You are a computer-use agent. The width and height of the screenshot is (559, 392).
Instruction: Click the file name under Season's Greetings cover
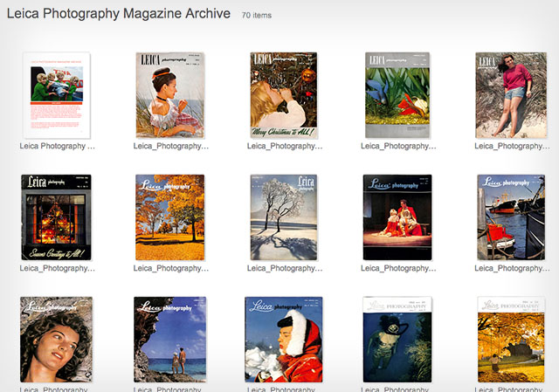57,268
